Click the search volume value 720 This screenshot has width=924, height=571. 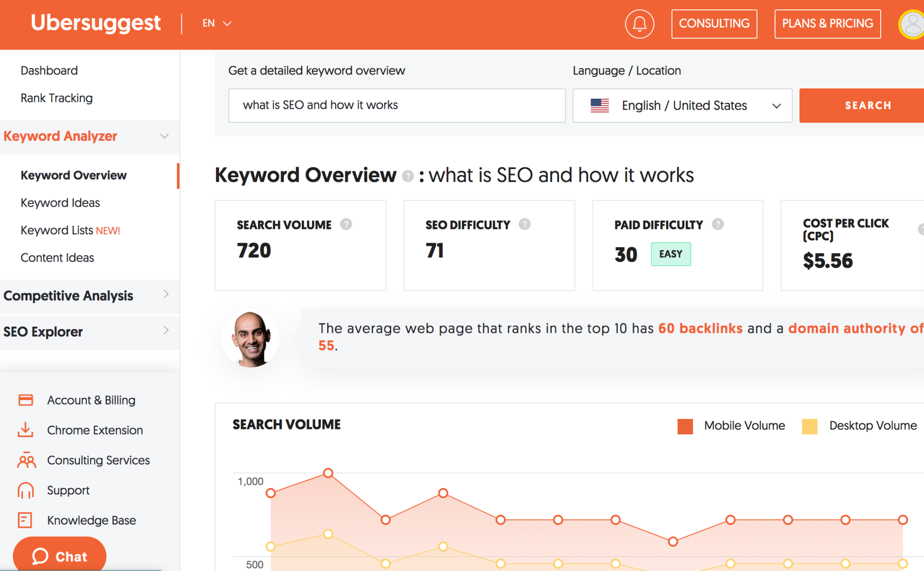click(x=254, y=250)
